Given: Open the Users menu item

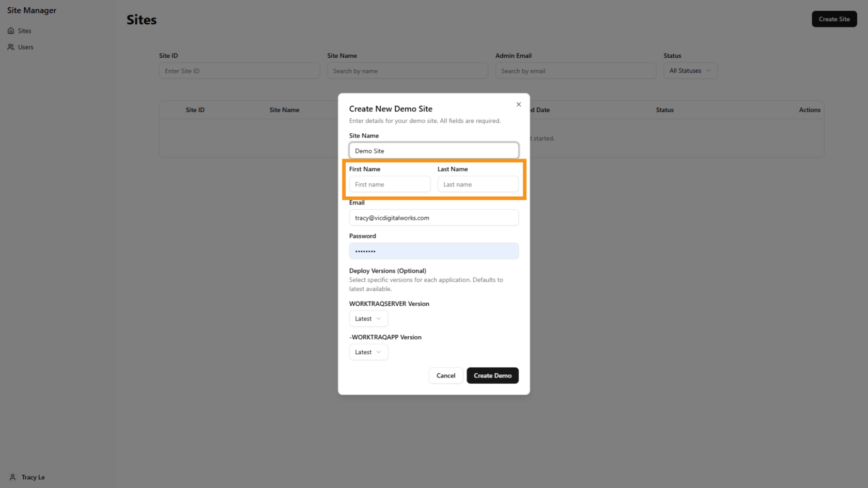Looking at the screenshot, I should pos(25,47).
